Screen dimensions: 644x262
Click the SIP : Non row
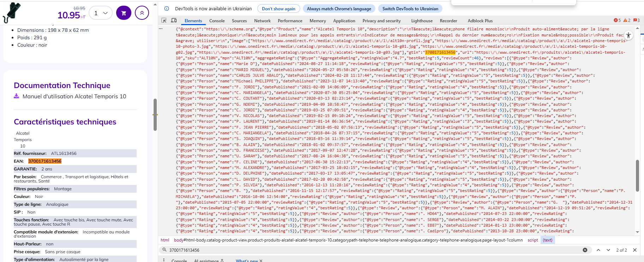pos(75,212)
